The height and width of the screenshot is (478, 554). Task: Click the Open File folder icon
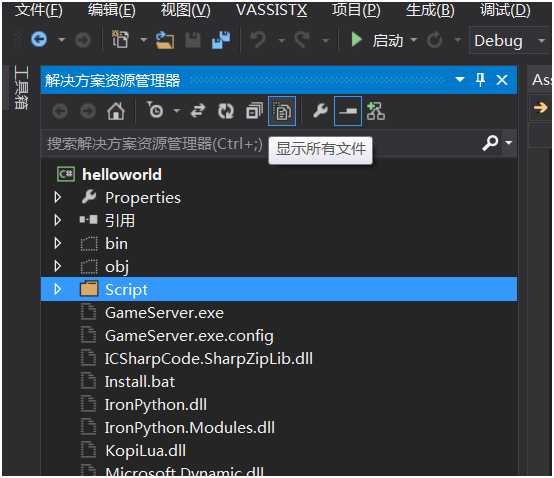165,40
